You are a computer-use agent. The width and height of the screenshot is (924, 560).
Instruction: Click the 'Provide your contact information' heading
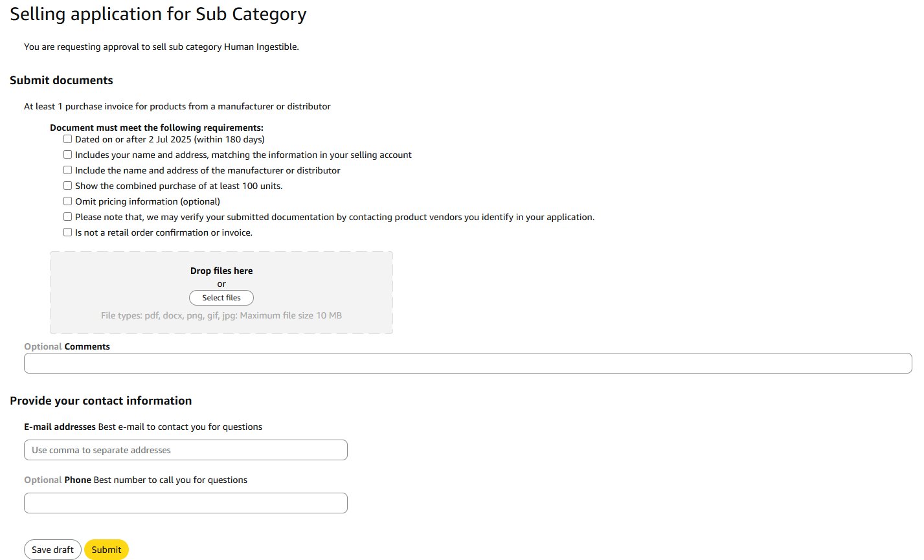[x=101, y=400]
